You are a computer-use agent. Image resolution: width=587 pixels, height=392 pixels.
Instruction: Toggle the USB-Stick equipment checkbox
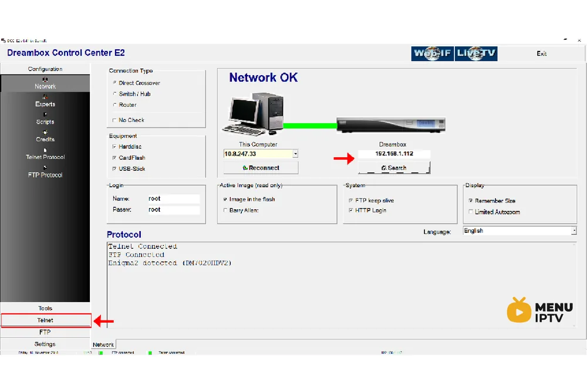[x=114, y=169]
